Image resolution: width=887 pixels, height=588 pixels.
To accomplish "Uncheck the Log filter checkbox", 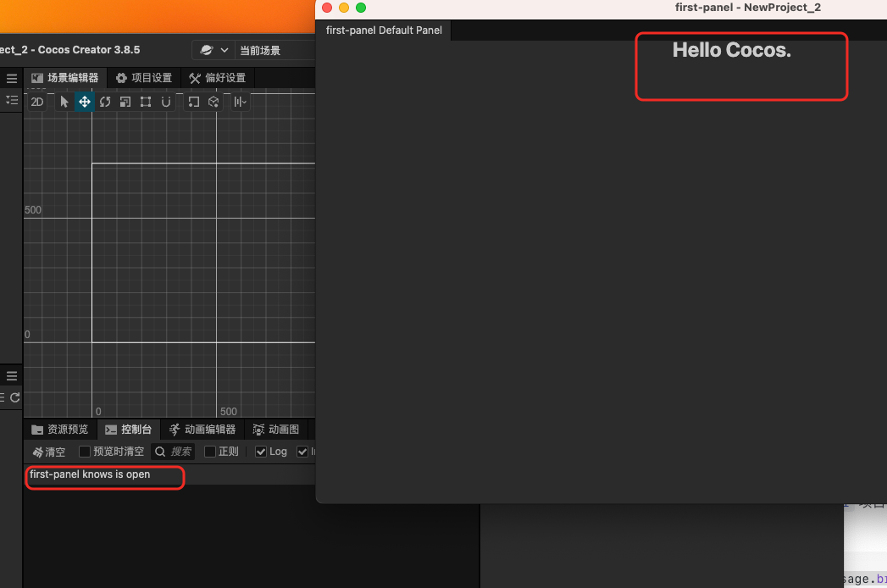I will pos(261,452).
